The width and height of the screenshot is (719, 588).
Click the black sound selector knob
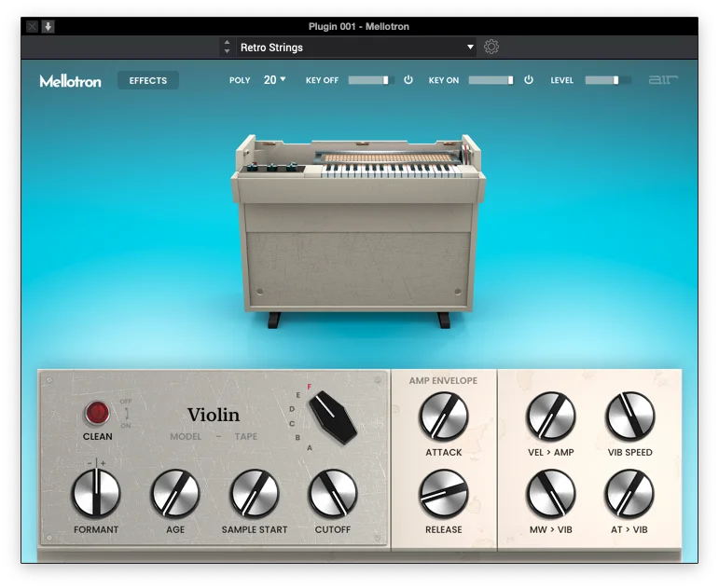333,417
